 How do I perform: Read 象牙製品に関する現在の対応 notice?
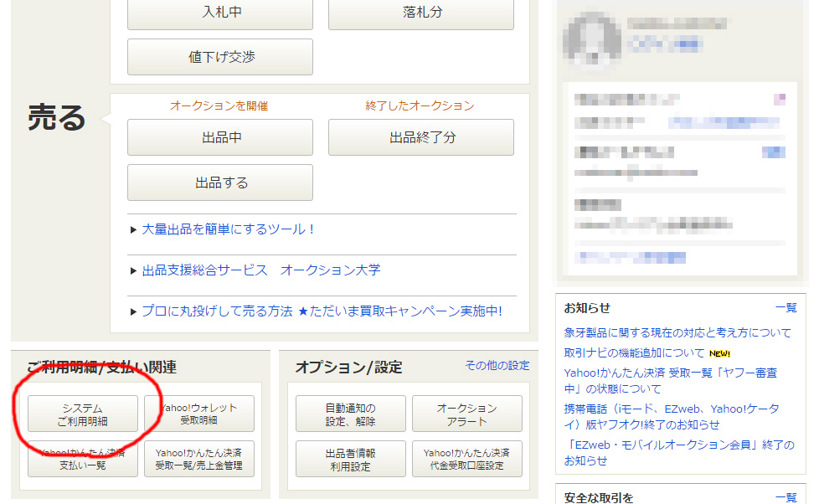point(677,333)
